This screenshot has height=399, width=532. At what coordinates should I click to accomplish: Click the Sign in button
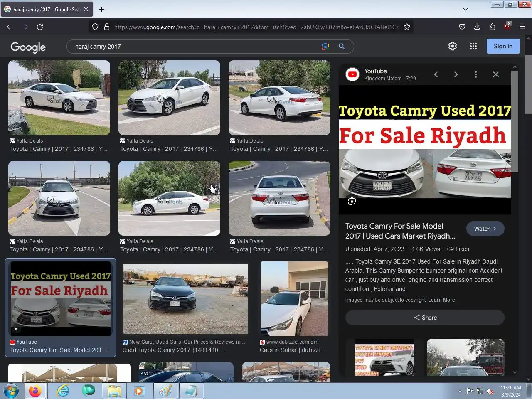(503, 46)
